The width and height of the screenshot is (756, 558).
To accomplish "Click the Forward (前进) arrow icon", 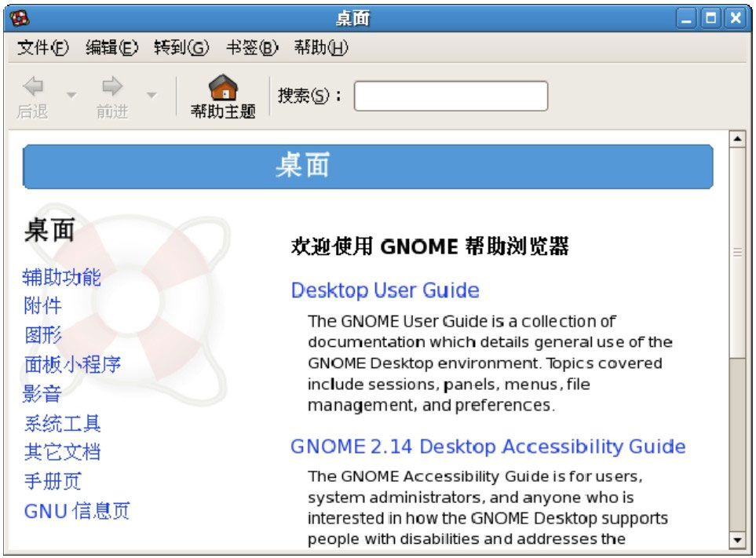I will [x=112, y=86].
